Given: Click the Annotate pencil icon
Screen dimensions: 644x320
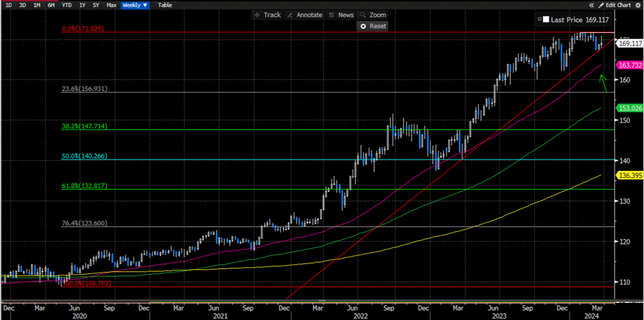Looking at the screenshot, I should pyautogui.click(x=290, y=15).
